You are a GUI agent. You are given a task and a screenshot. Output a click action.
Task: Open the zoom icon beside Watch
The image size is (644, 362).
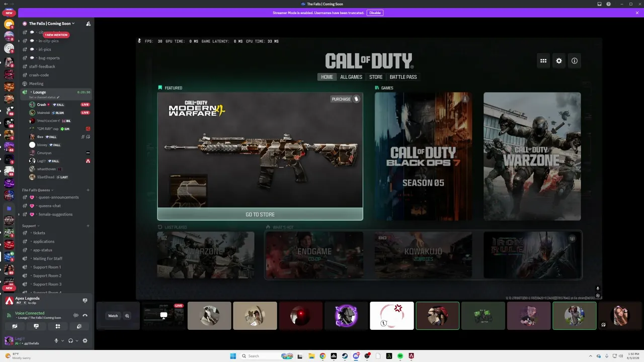click(x=127, y=316)
